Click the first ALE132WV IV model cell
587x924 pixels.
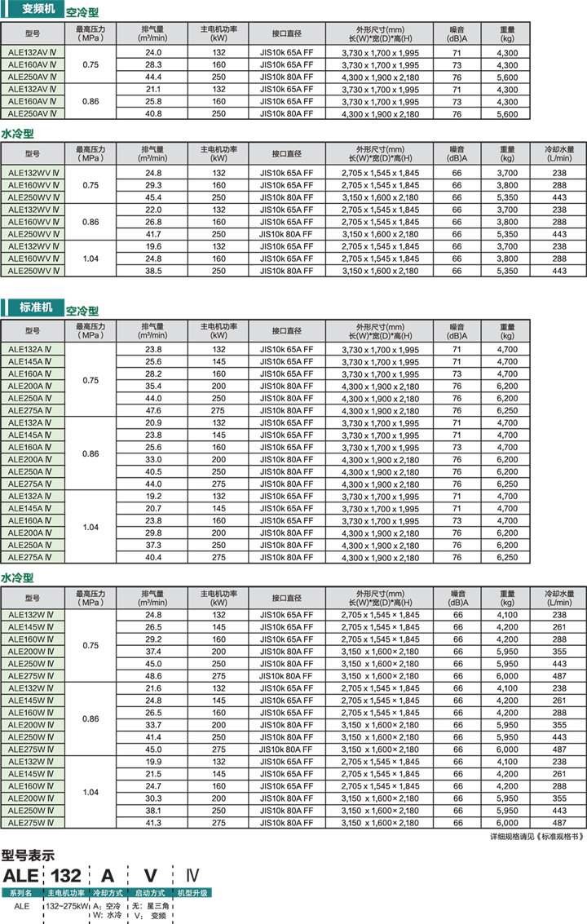(x=33, y=172)
